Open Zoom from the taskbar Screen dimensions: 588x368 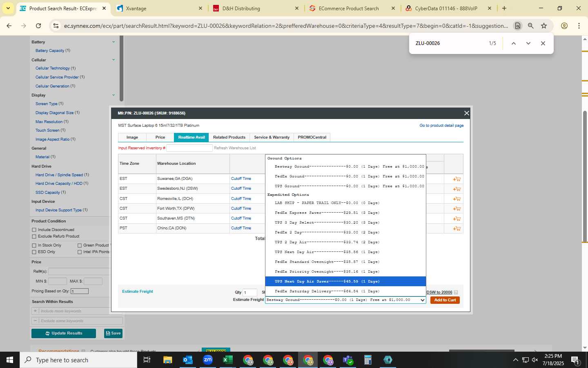[x=208, y=360]
